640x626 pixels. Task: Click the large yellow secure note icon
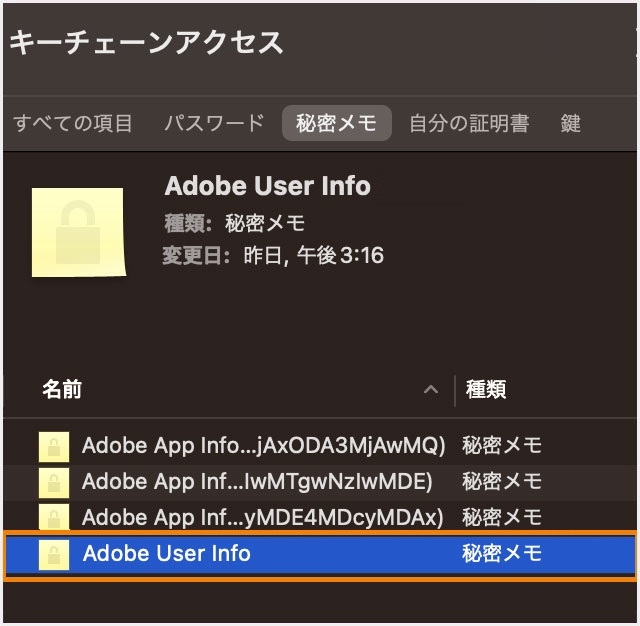[79, 232]
